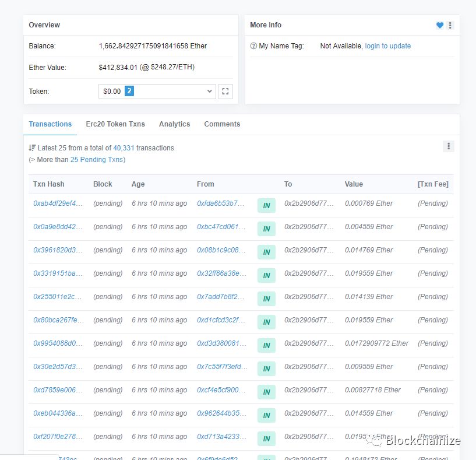Switch to the Erc20 Token Txns tab
The image size is (476, 460).
point(115,124)
